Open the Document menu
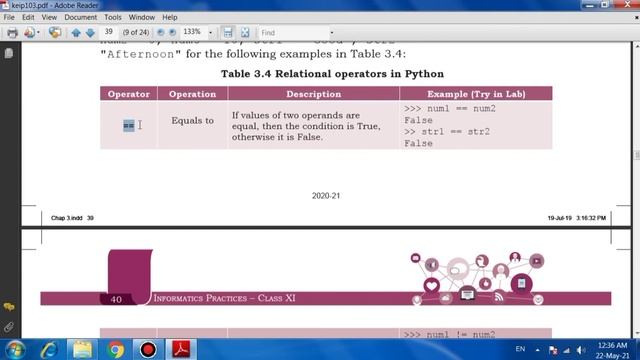 coord(81,17)
